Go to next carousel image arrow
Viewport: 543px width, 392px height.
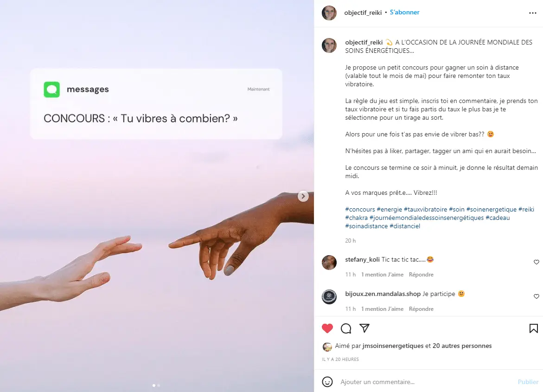(x=303, y=196)
